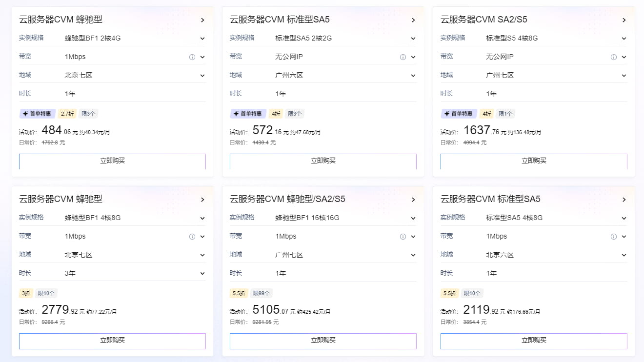
Task: Click bandwidth info icon in 标准型S5 4核8G card
Action: click(x=614, y=57)
